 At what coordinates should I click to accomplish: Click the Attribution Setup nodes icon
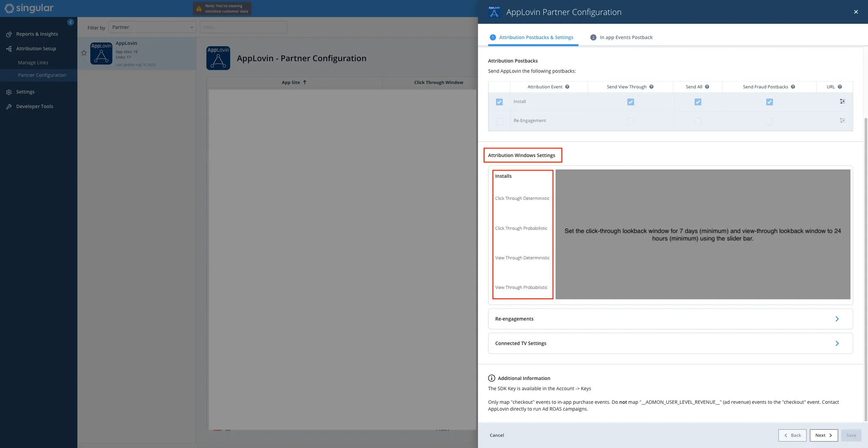click(9, 49)
